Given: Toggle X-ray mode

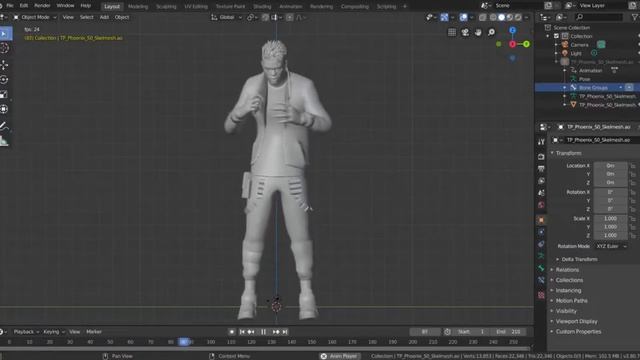Looking at the screenshot, I should click(482, 18).
